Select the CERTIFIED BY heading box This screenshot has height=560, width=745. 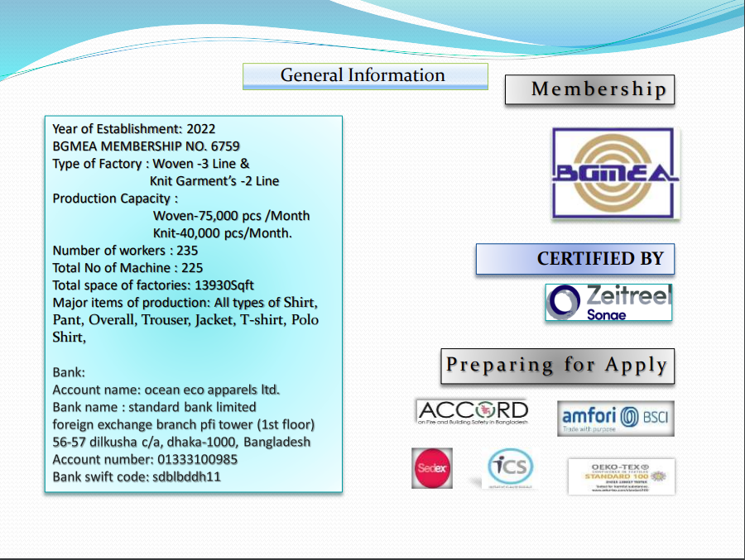(x=575, y=259)
